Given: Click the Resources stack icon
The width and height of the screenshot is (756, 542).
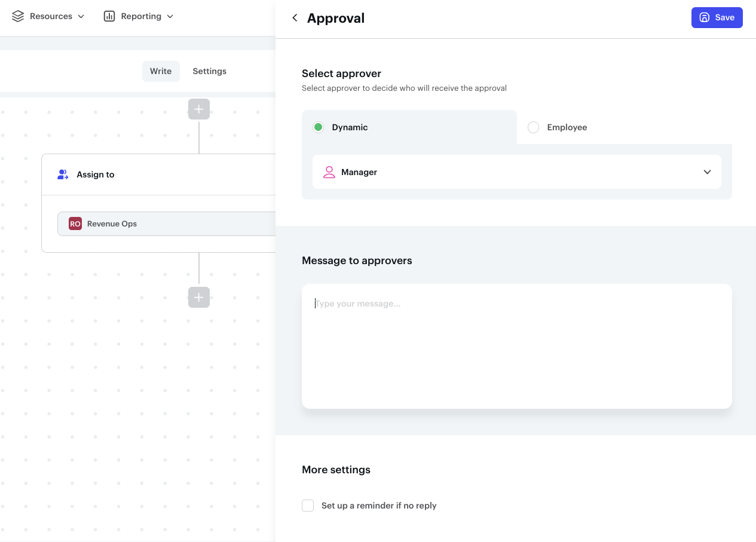Looking at the screenshot, I should [x=18, y=16].
